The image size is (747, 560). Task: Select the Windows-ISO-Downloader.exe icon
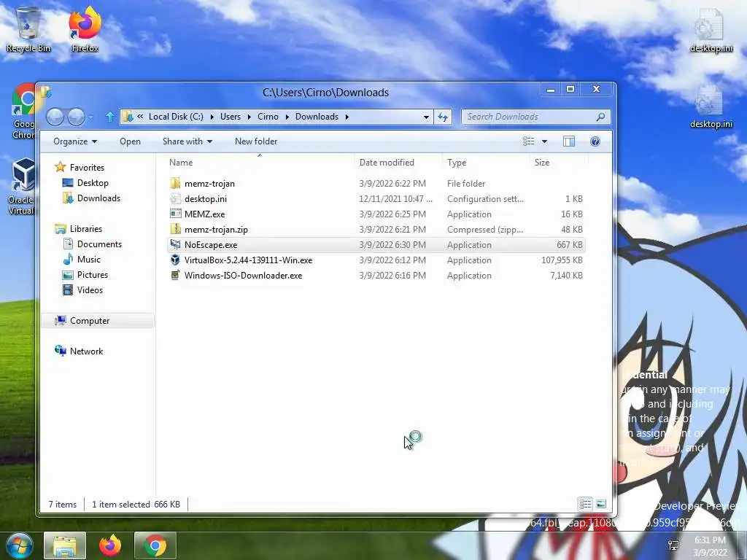tap(175, 275)
